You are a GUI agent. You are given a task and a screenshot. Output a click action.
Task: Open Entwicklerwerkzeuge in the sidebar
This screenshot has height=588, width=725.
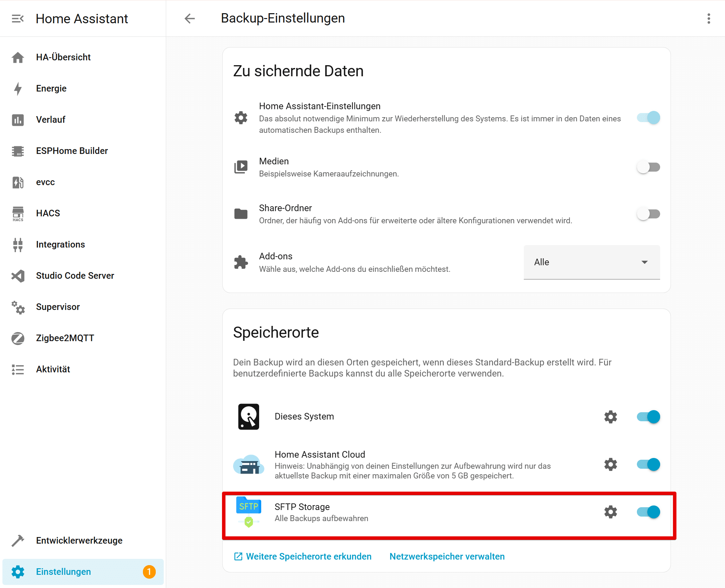tap(83, 541)
